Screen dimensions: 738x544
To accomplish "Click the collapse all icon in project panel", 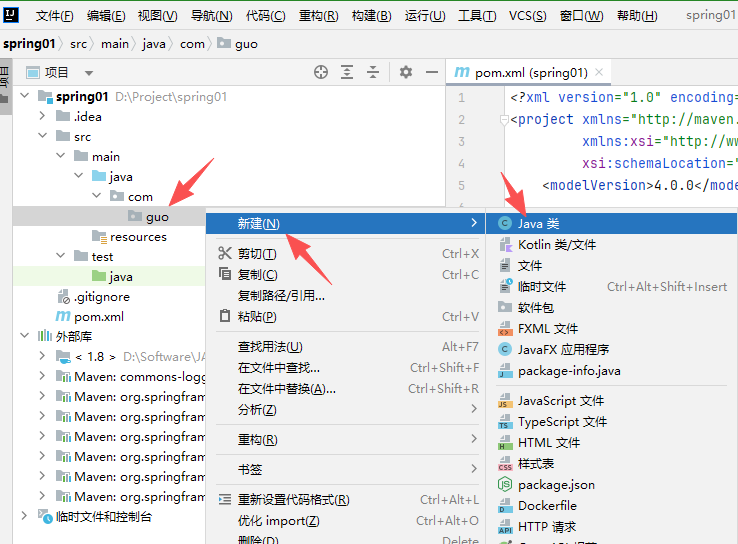I will (x=373, y=72).
